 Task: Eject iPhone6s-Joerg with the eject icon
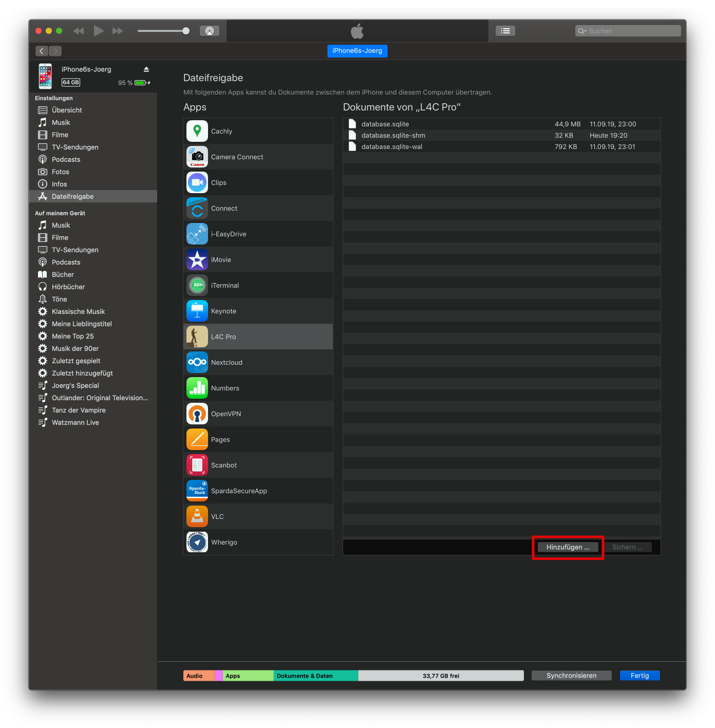coord(146,69)
